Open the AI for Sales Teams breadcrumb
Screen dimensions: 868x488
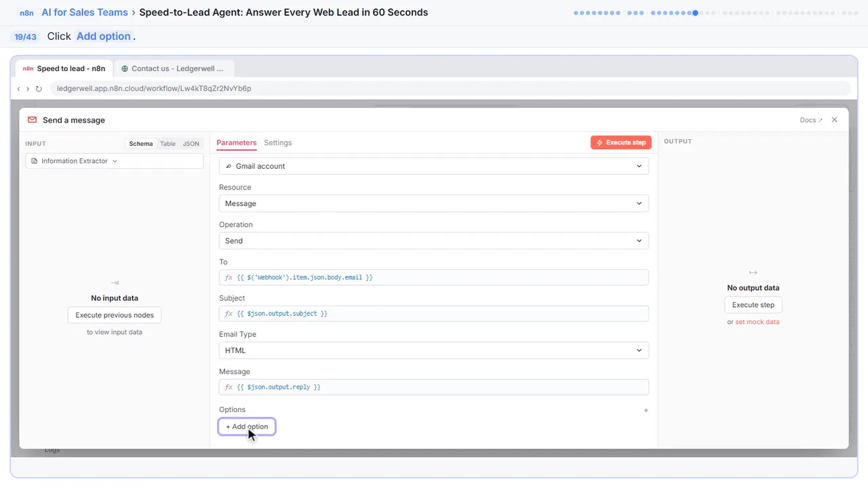click(x=84, y=12)
